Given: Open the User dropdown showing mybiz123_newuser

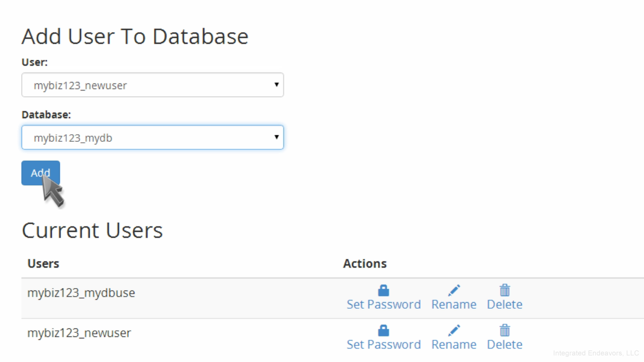Looking at the screenshot, I should (x=152, y=85).
